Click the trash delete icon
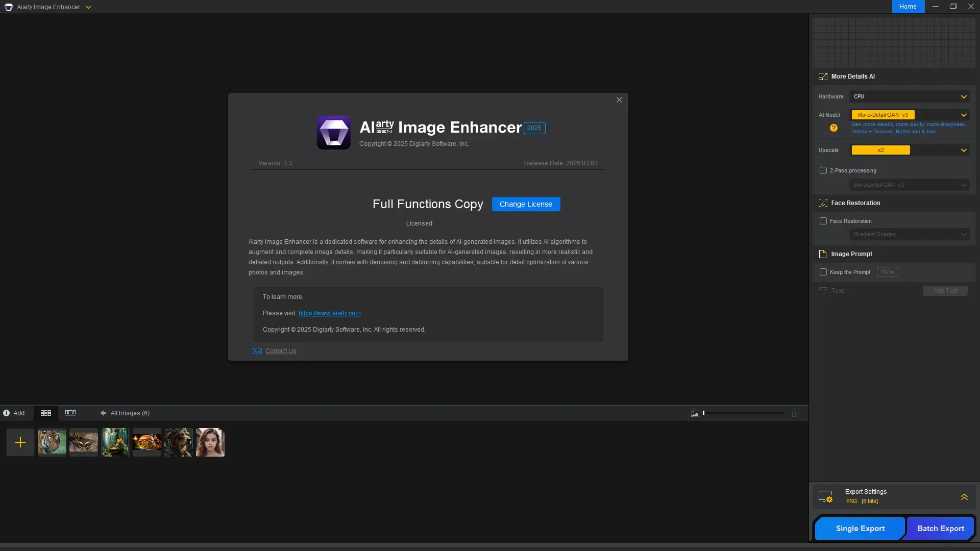 795,413
